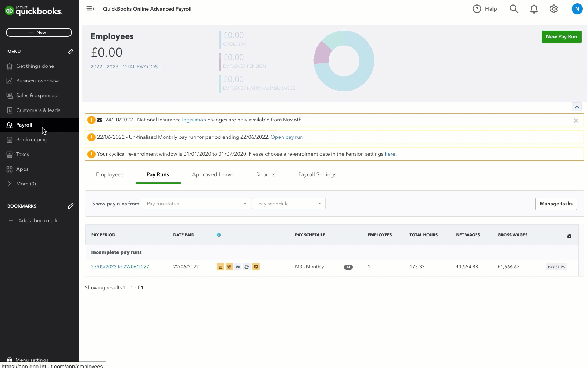Open the legislation link
588x368 pixels.
click(194, 120)
